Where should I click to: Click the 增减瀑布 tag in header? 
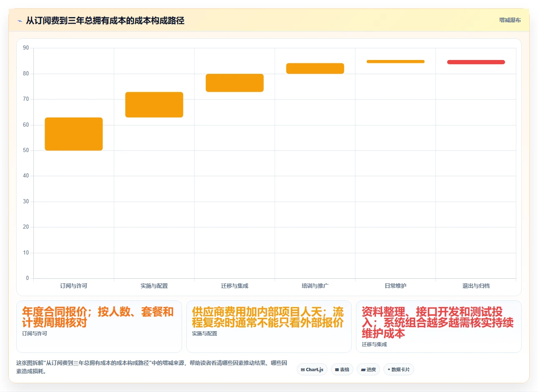[510, 20]
